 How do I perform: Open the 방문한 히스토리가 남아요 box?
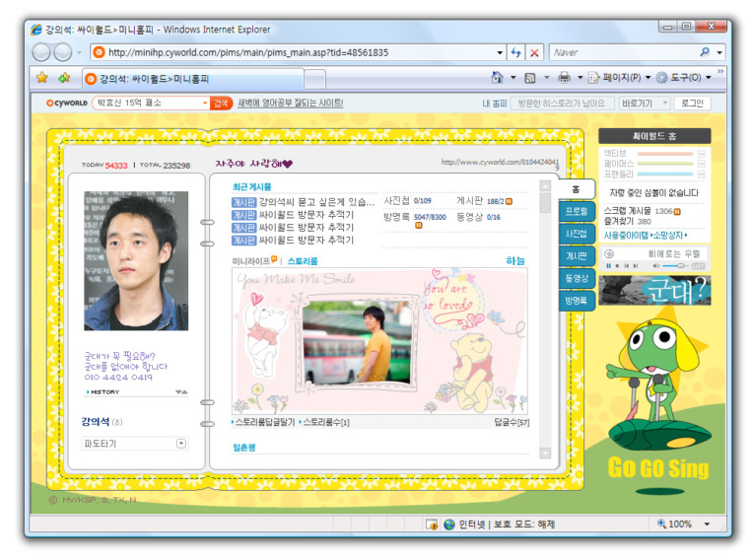coord(562,103)
